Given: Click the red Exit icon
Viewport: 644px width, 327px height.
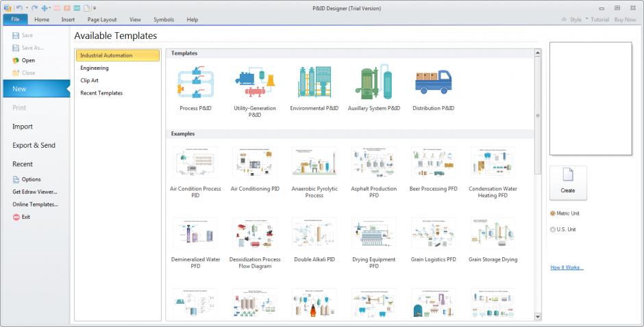Looking at the screenshot, I should click(16, 217).
